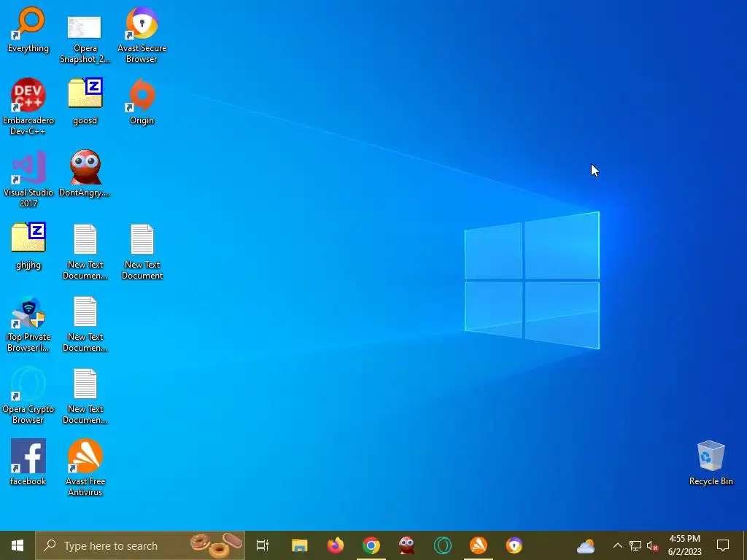The width and height of the screenshot is (747, 560).
Task: Open File Explorer from the taskbar
Action: click(x=300, y=545)
